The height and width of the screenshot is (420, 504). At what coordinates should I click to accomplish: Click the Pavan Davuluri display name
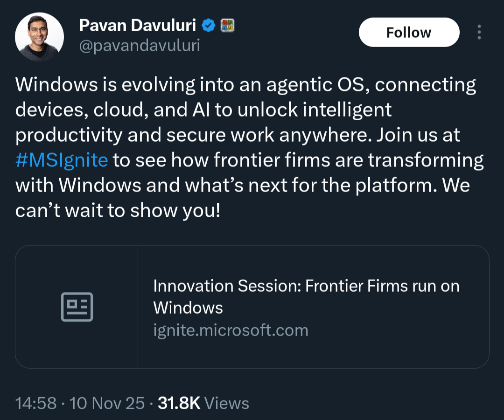(x=138, y=26)
